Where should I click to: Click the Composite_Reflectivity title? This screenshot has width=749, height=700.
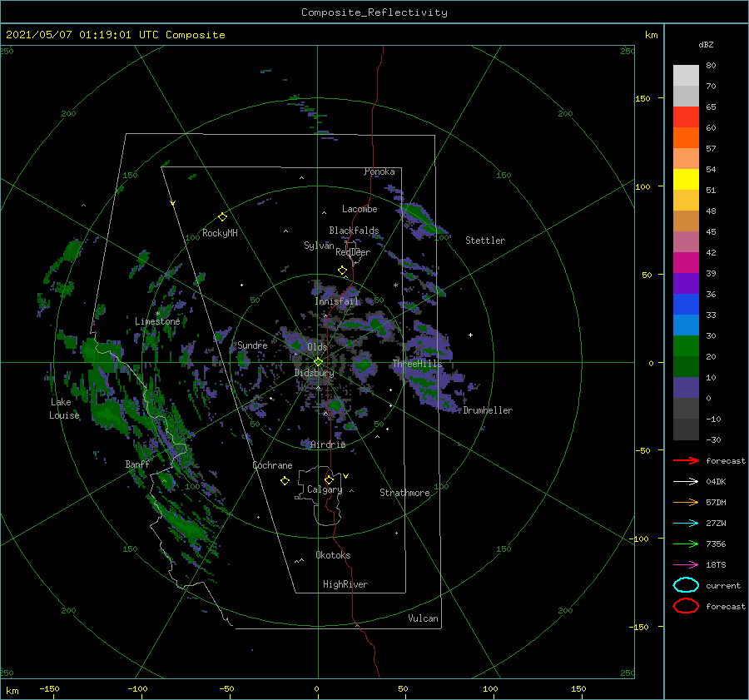[374, 12]
